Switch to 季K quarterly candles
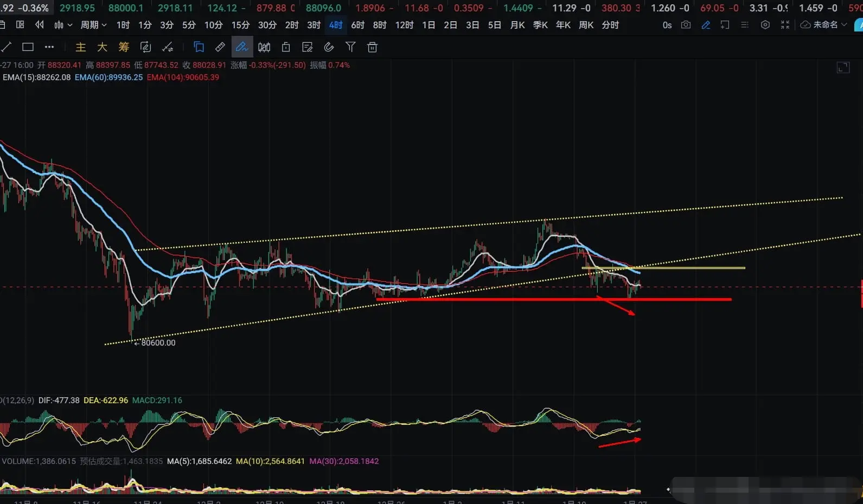This screenshot has width=863, height=504. [540, 25]
